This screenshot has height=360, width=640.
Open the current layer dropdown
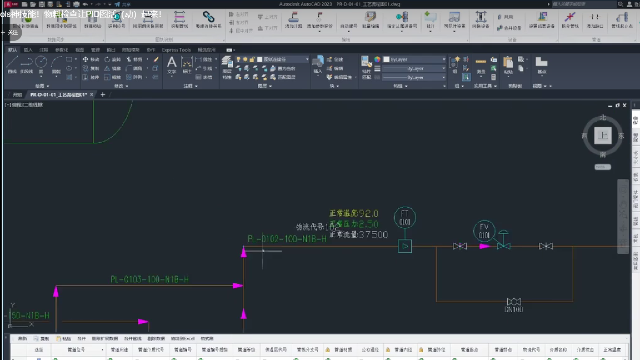coord(271,60)
